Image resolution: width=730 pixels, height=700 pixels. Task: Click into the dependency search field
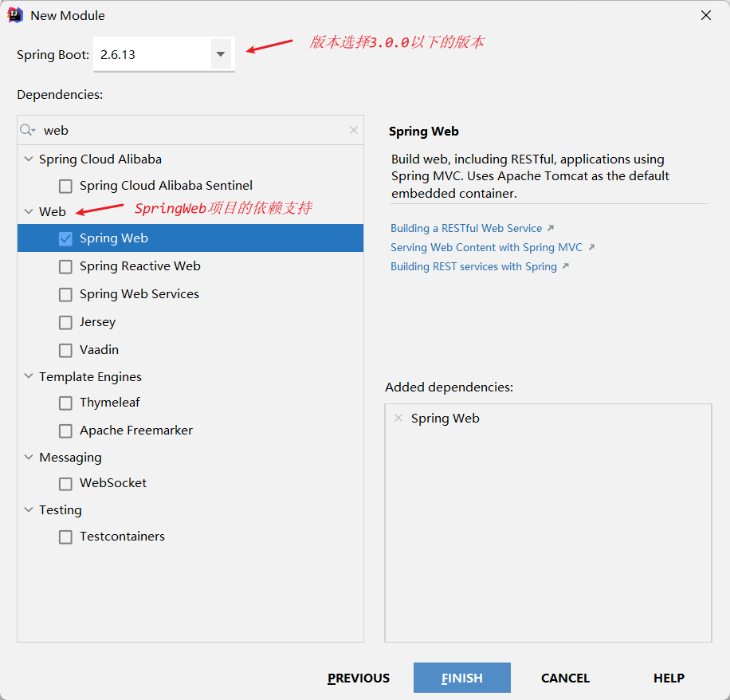[x=191, y=130]
